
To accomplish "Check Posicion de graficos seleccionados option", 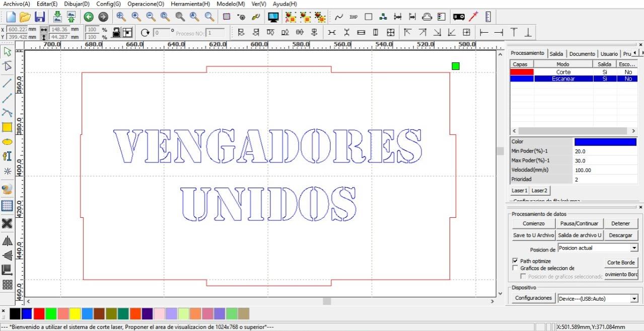I will coord(524,276).
